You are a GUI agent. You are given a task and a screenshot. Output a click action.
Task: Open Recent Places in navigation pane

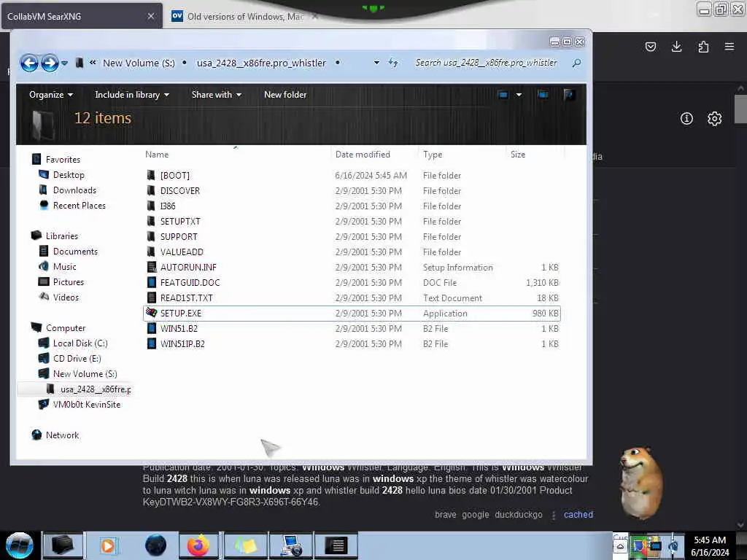coord(80,205)
